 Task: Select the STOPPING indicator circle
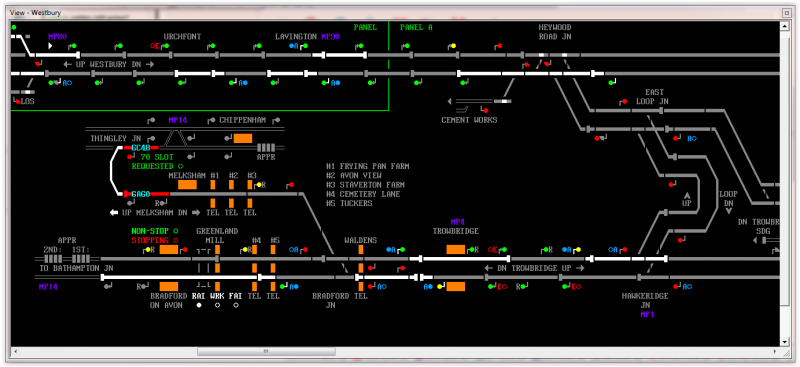[176, 240]
